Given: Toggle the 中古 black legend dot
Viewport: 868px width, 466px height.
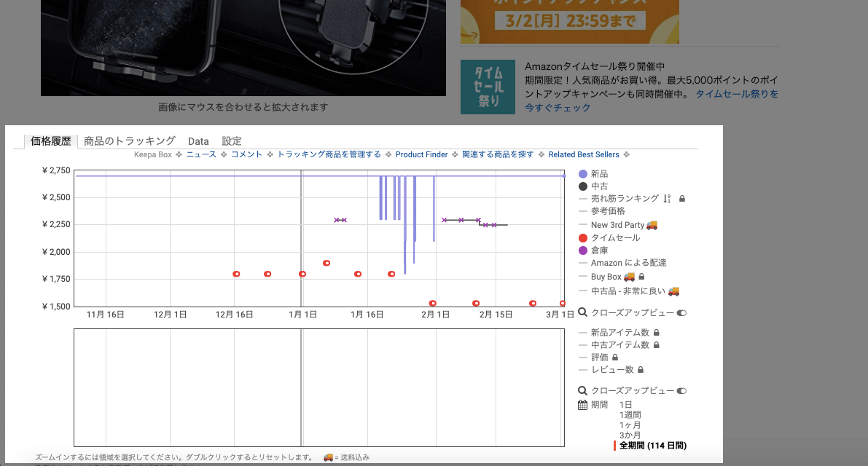Looking at the screenshot, I should pyautogui.click(x=582, y=187).
